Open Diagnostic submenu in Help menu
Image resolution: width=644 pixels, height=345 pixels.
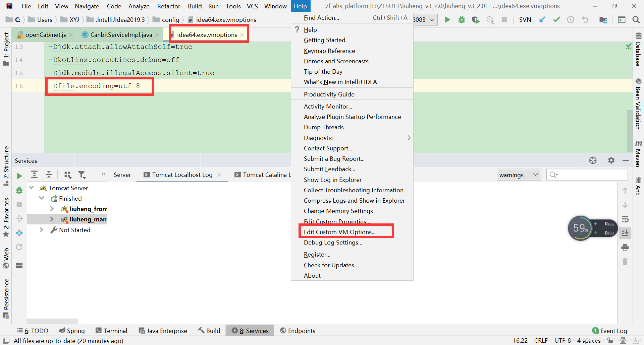[x=352, y=138]
